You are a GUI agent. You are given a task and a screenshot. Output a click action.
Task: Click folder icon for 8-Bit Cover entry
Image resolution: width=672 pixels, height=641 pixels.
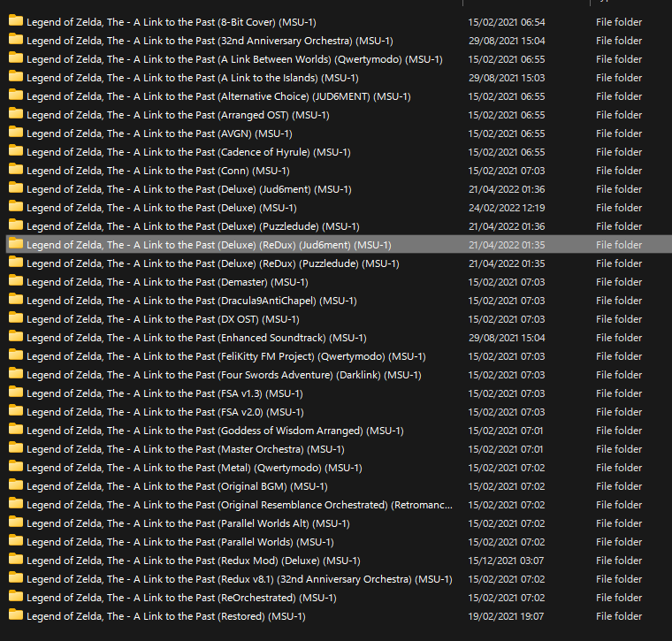click(x=16, y=22)
